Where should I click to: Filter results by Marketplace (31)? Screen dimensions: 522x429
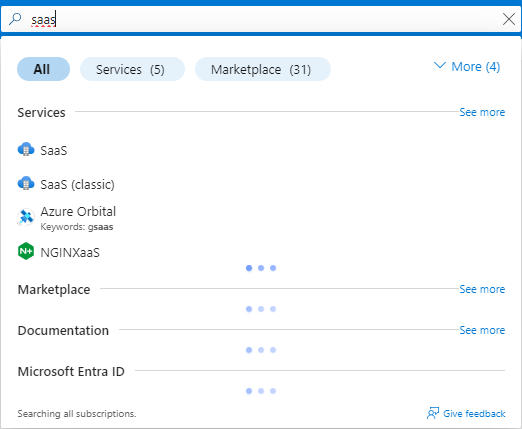(x=263, y=69)
